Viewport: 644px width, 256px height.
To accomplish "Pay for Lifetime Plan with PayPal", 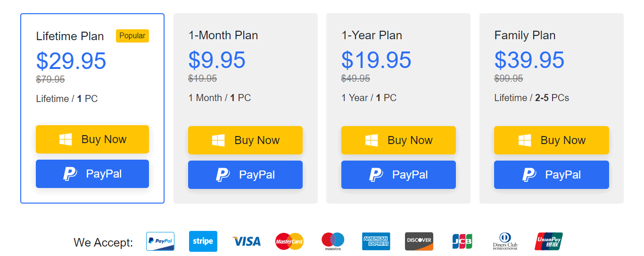I will pos(92,174).
